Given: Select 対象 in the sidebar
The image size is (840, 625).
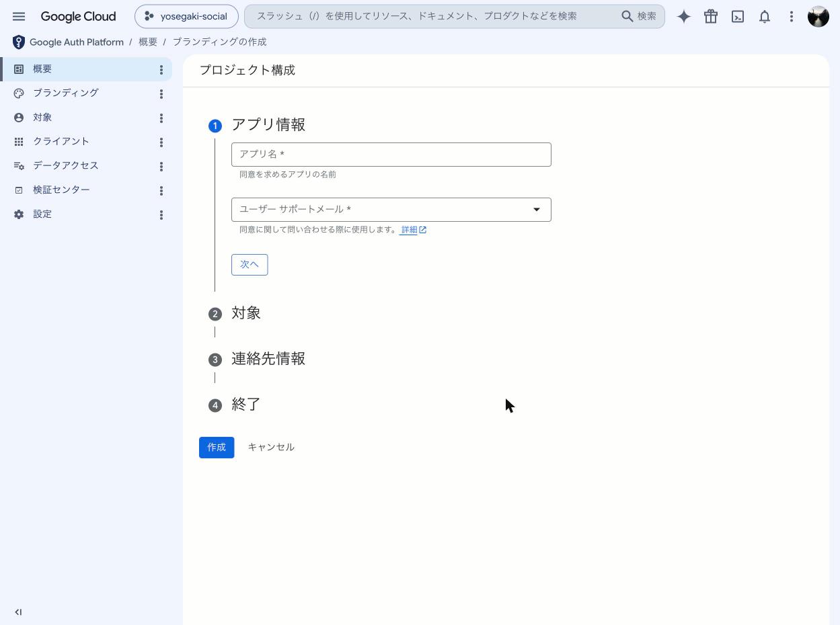Looking at the screenshot, I should 86,118.
